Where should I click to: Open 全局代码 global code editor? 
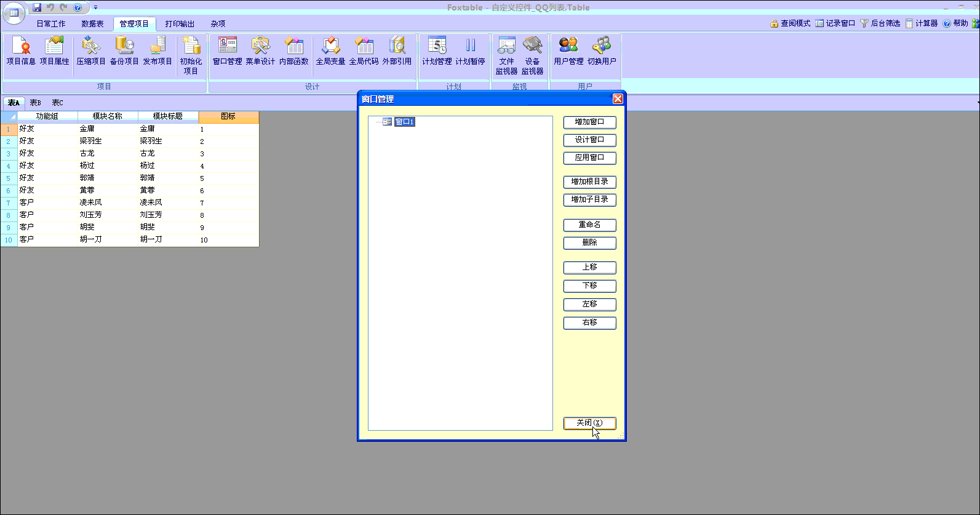click(x=364, y=50)
